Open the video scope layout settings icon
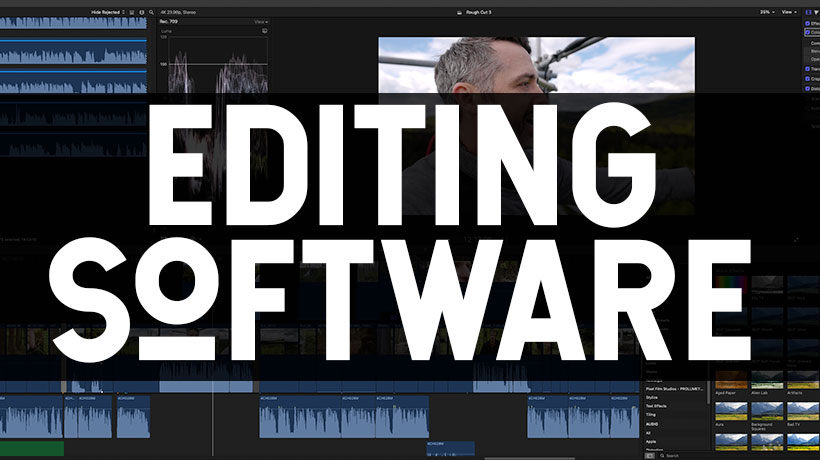This screenshot has width=820, height=460. click(x=265, y=31)
